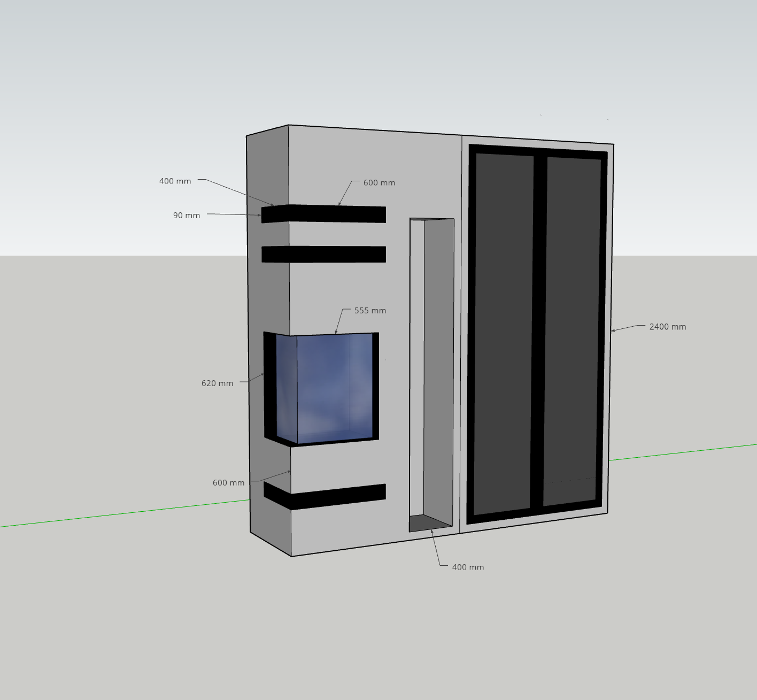Select the "2400 mm" height dimension label
Screen dimensions: 757x700
667,327
